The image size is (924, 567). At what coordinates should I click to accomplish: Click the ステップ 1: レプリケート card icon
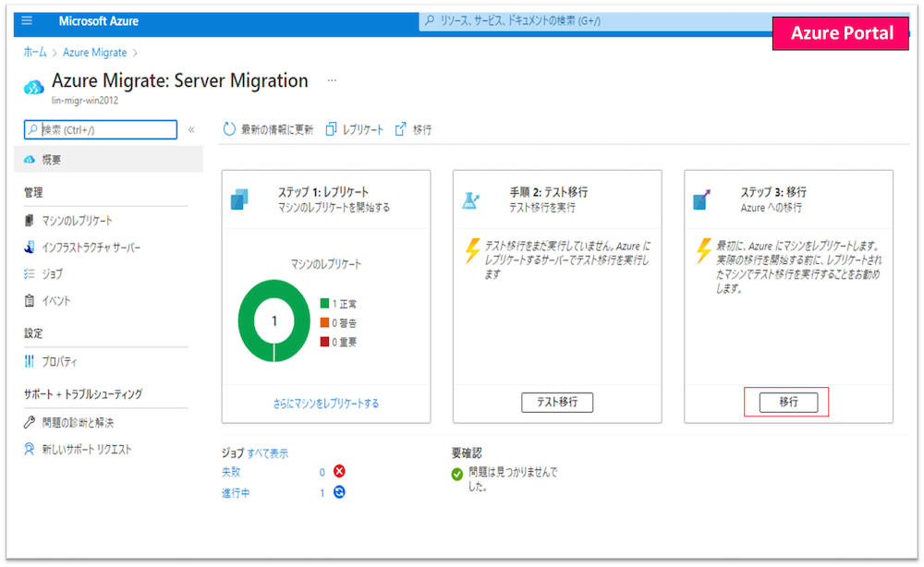tap(239, 199)
